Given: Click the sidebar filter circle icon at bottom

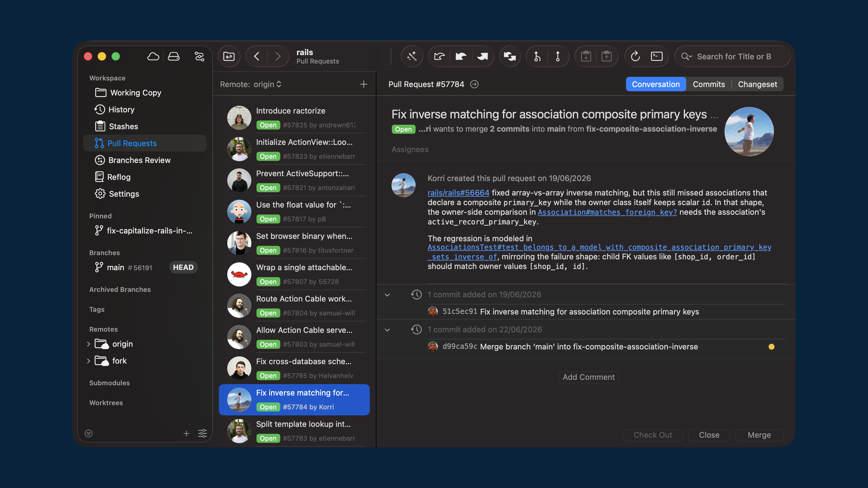Looking at the screenshot, I should 89,433.
